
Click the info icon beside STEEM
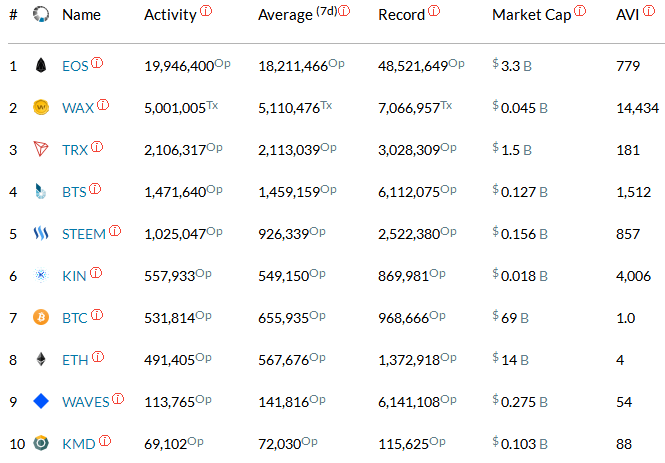[115, 231]
